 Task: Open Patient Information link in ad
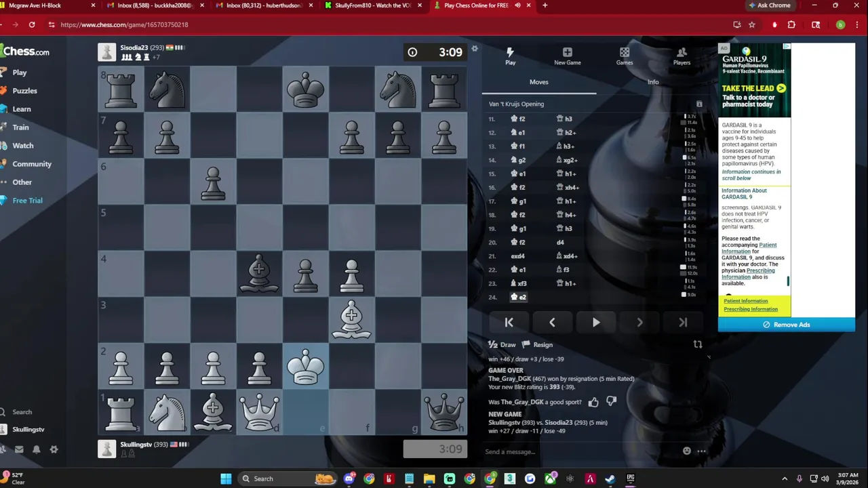[x=745, y=301]
